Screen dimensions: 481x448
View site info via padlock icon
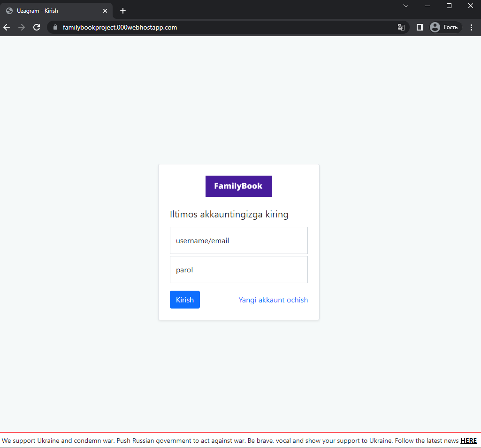[x=55, y=27]
